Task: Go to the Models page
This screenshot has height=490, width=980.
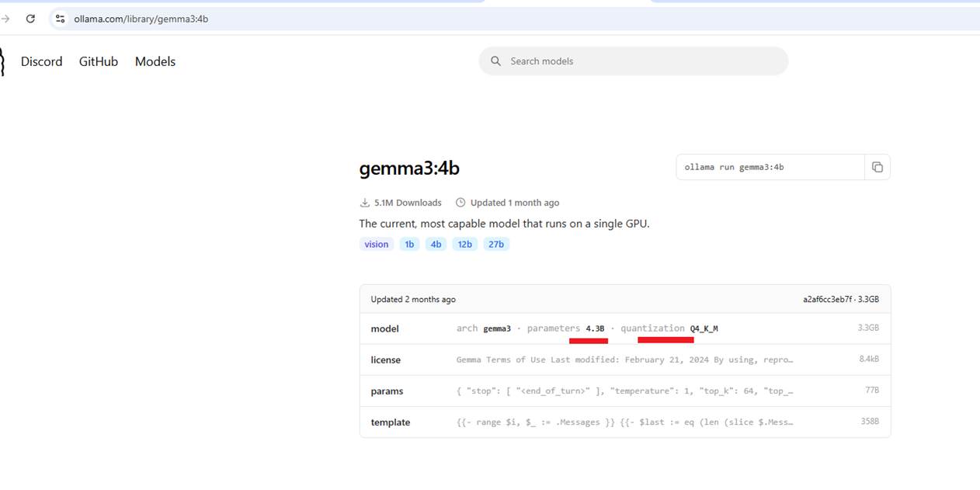Action: (x=155, y=61)
